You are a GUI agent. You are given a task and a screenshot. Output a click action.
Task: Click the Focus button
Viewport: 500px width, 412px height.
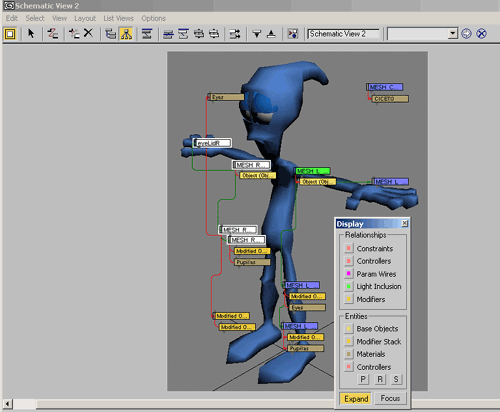(390, 398)
